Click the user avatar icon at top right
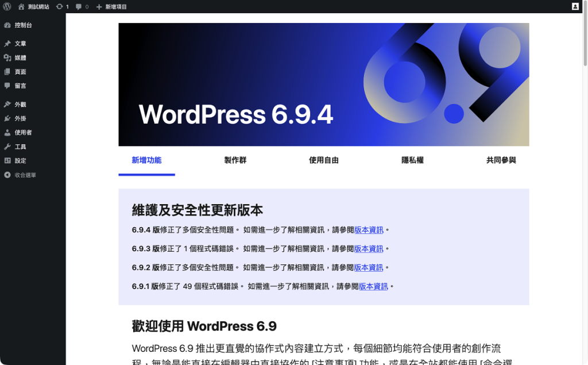 click(x=575, y=6)
